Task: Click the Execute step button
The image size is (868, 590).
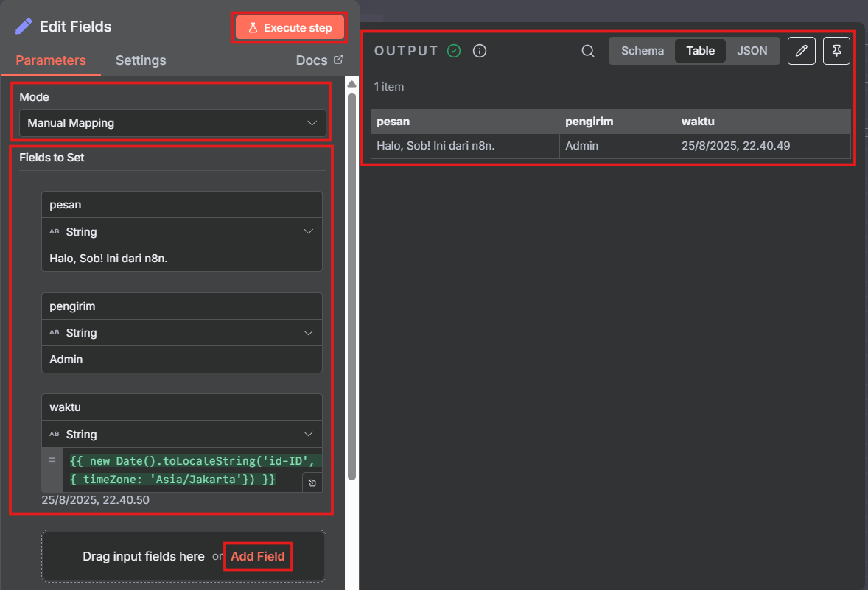Action: 290,28
